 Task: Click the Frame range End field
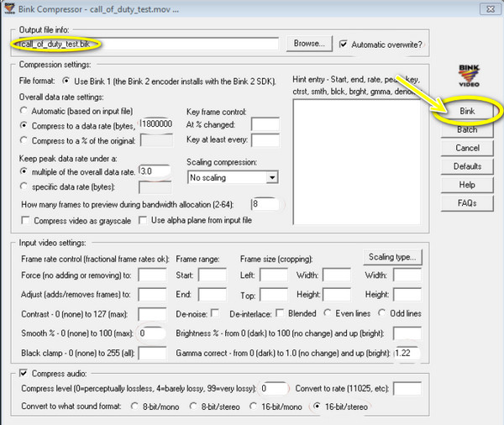pyautogui.click(x=213, y=295)
